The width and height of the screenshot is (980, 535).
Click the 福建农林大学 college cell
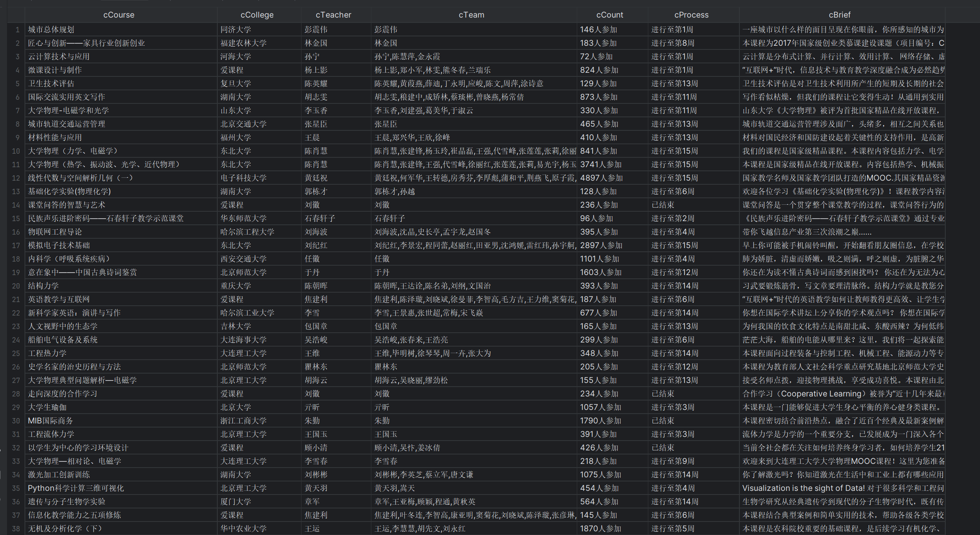(x=243, y=43)
